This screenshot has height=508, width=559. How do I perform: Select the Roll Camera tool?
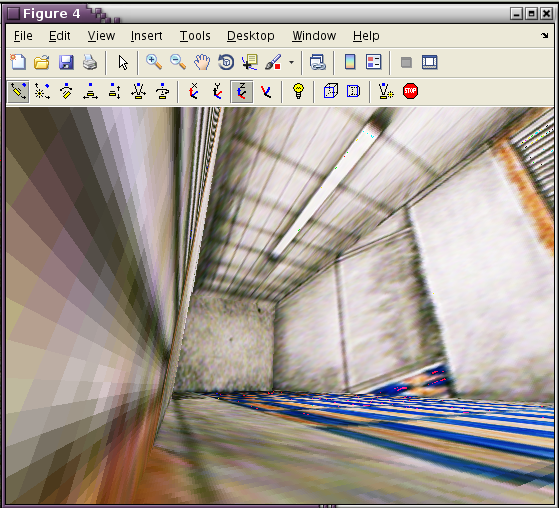tap(163, 92)
